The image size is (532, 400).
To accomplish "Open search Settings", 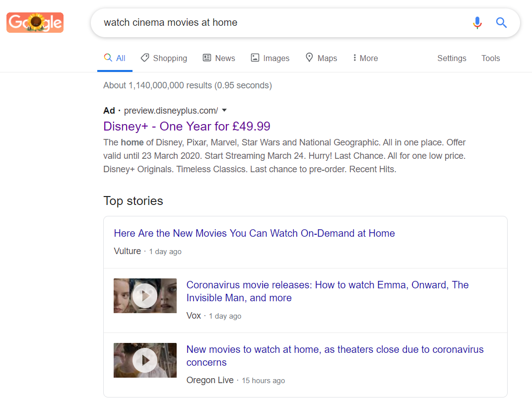I will pos(452,59).
